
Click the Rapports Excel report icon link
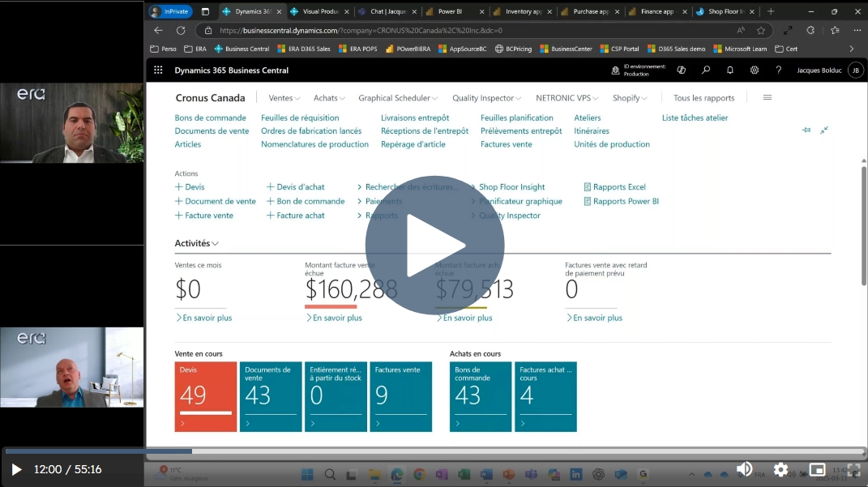point(614,187)
